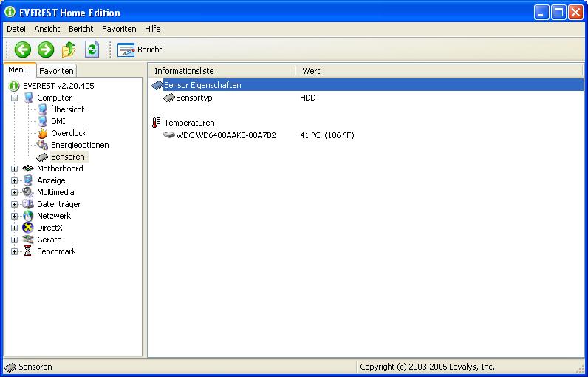Image resolution: width=588 pixels, height=377 pixels.
Task: Click the Overclock flame icon
Action: pos(42,133)
